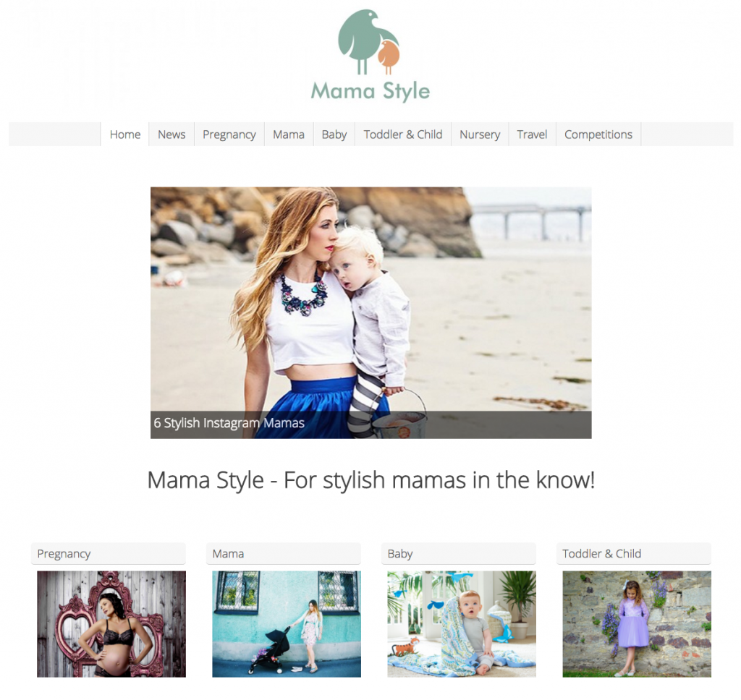Open the Baby navigation item

[334, 135]
